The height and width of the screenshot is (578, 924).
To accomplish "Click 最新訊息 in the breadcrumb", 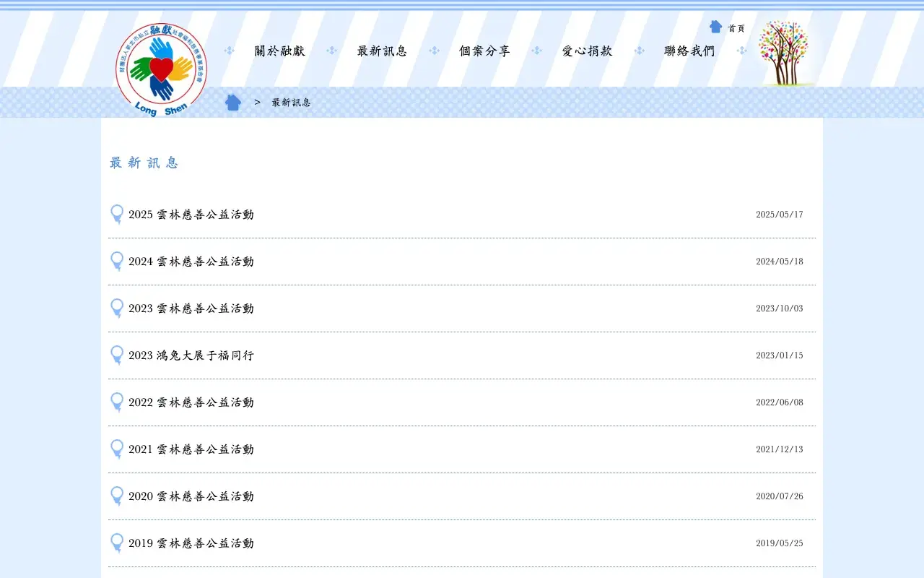I will click(292, 103).
